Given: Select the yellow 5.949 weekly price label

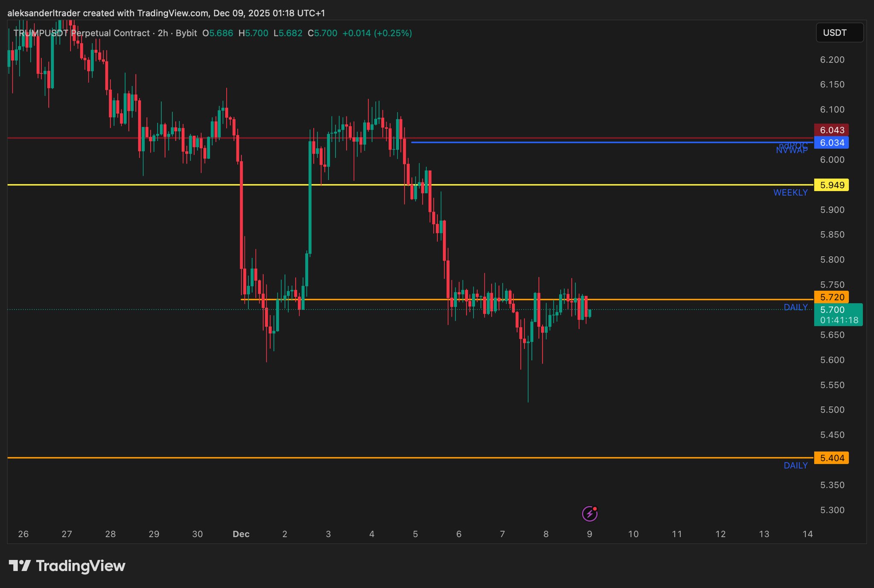Looking at the screenshot, I should [831, 185].
